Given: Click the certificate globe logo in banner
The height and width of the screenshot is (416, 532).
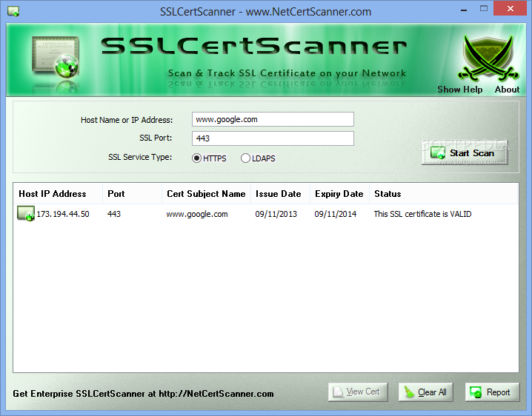Looking at the screenshot, I should pyautogui.click(x=56, y=56).
